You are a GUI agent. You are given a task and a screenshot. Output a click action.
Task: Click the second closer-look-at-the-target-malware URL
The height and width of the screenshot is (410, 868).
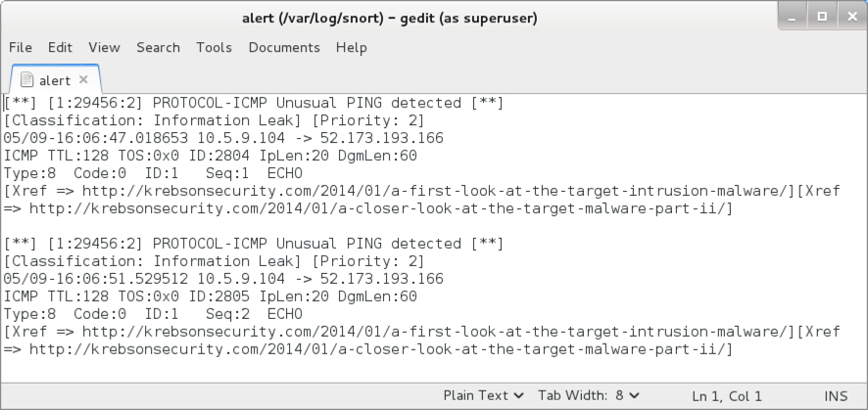381,349
